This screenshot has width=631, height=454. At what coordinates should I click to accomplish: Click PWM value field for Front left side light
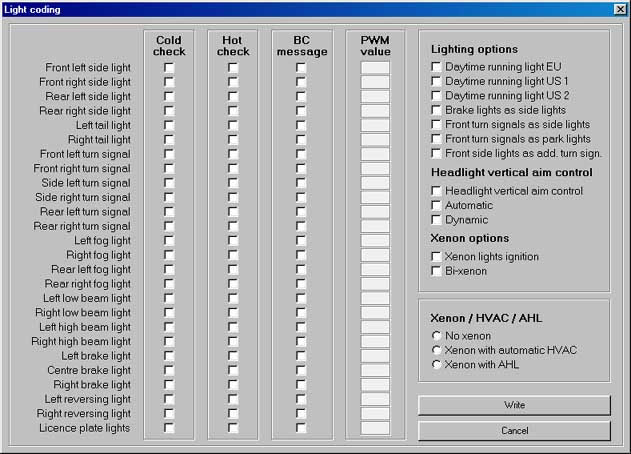pos(375,68)
